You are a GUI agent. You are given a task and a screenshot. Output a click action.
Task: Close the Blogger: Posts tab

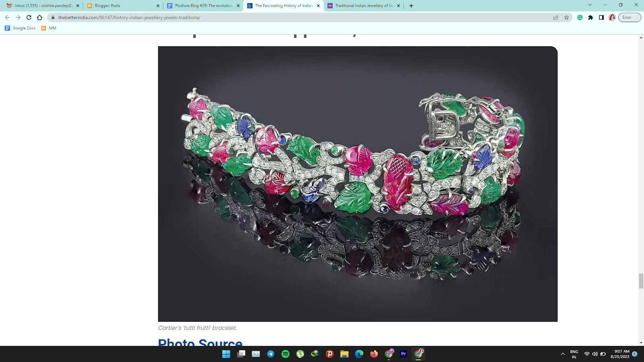click(158, 6)
